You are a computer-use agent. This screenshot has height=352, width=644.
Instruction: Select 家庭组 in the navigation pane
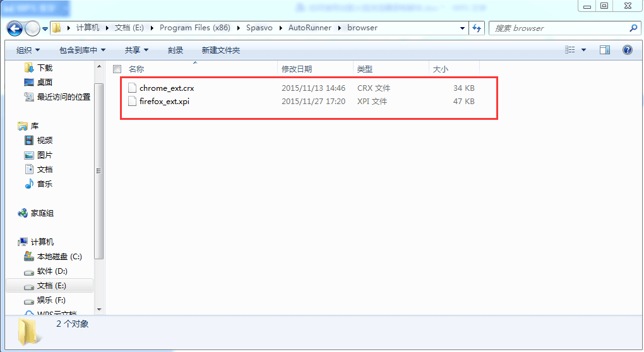42,213
